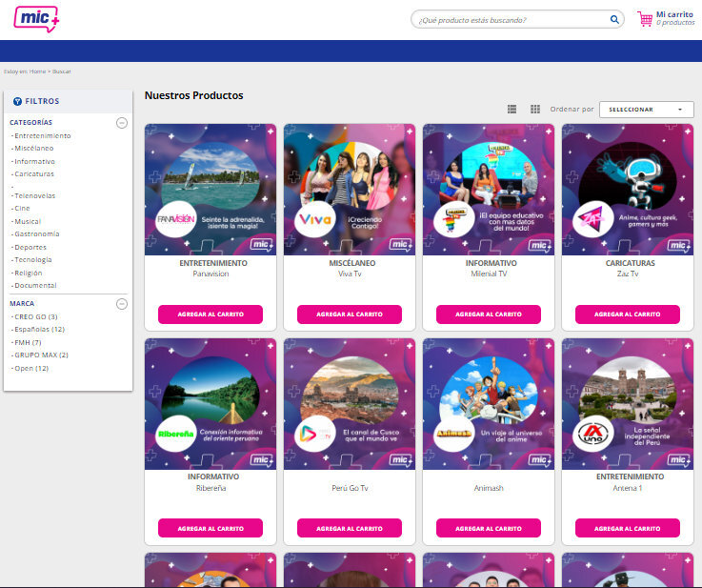Add Zaz Tv to the cart
This screenshot has width=702, height=588.
(628, 314)
